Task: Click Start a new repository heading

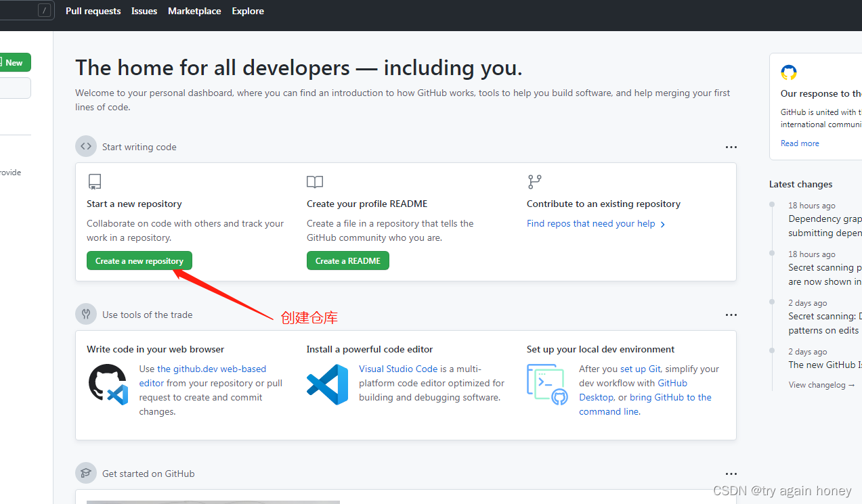Action: 134,204
